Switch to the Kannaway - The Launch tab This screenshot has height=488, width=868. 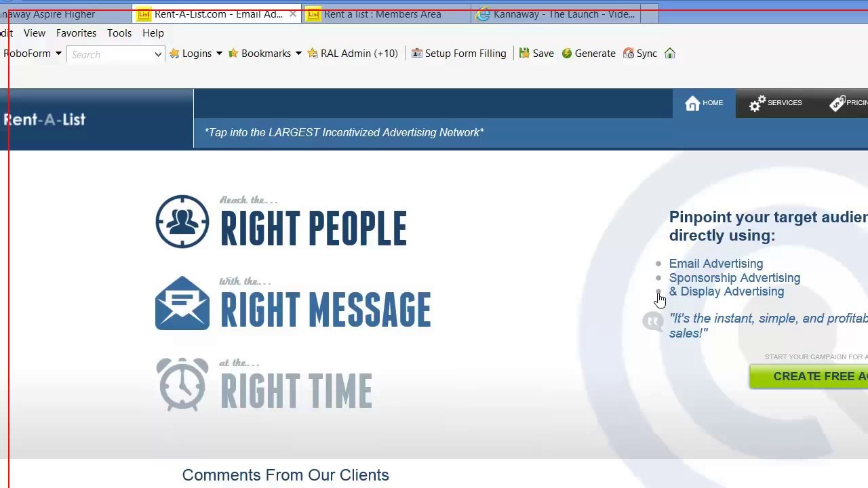point(556,14)
